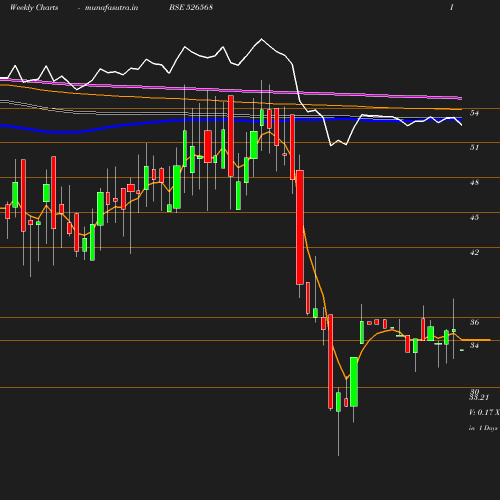500x500 pixels.
Task: Click the 'munafasutra.in' label
Action: [111, 7]
